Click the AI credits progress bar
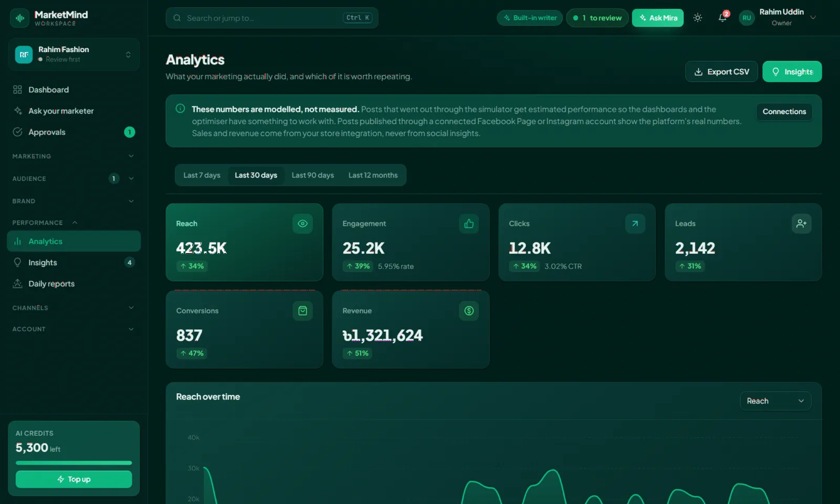Screen dimensions: 840x504 (74, 463)
